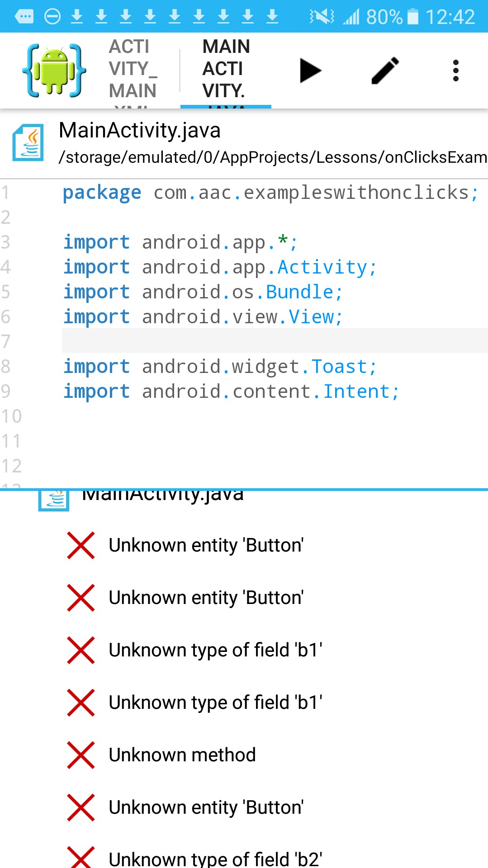This screenshot has height=868, width=488.
Task: Open second "Unknown entity 'Button'" error
Action: tap(206, 598)
